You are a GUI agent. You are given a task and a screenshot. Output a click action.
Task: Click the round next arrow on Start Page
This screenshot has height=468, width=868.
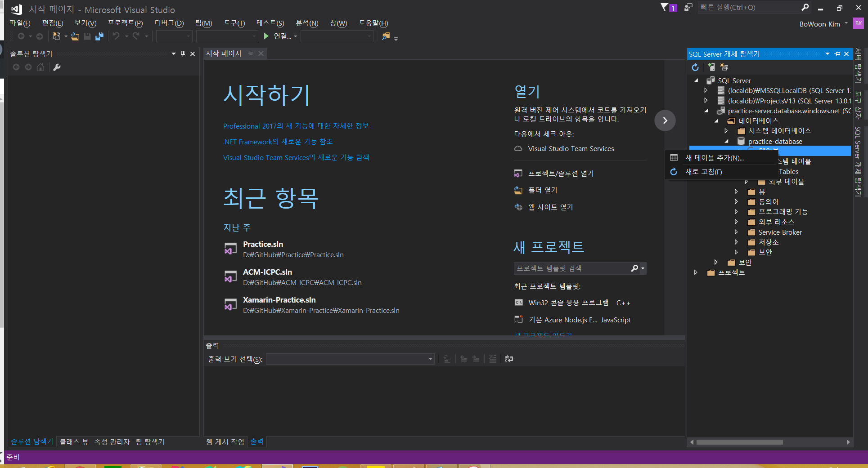665,120
